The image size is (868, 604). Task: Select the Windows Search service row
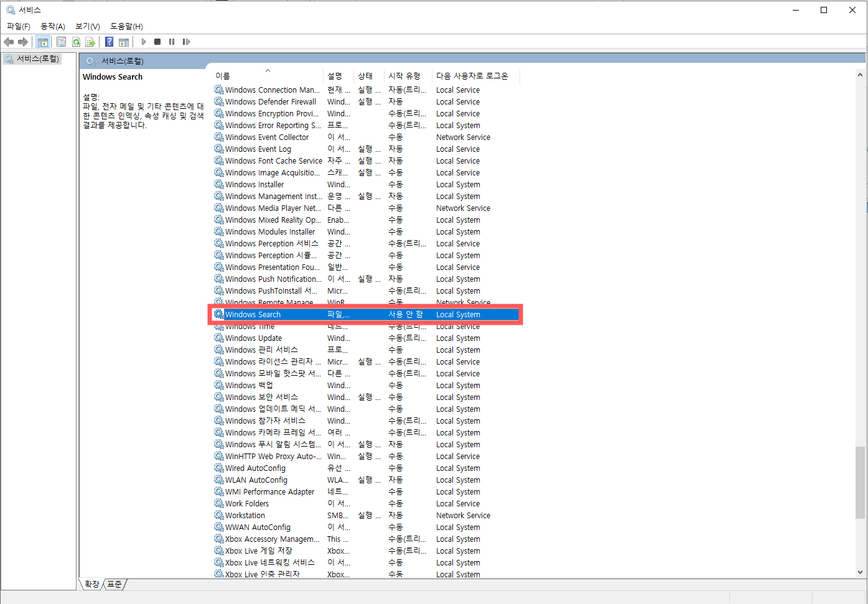366,315
